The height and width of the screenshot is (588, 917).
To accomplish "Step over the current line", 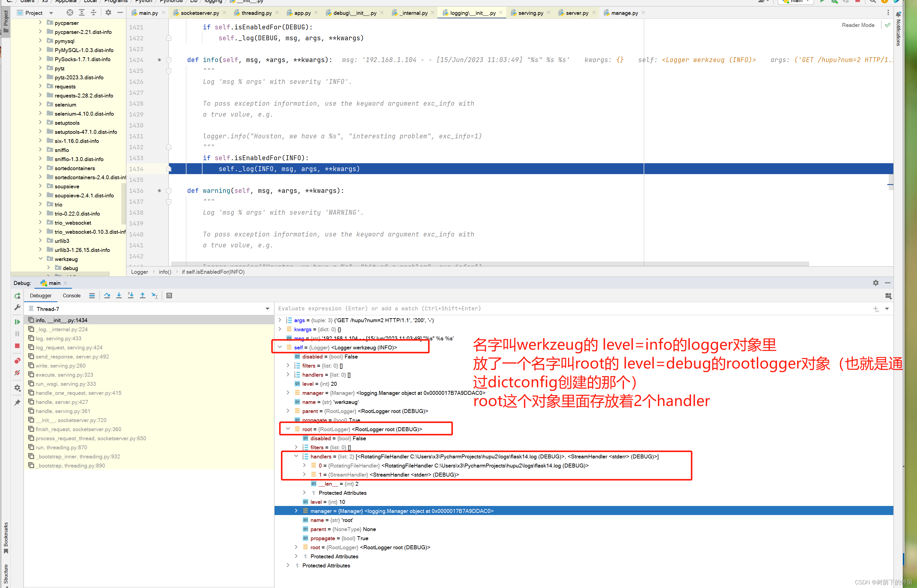I will click(x=107, y=295).
